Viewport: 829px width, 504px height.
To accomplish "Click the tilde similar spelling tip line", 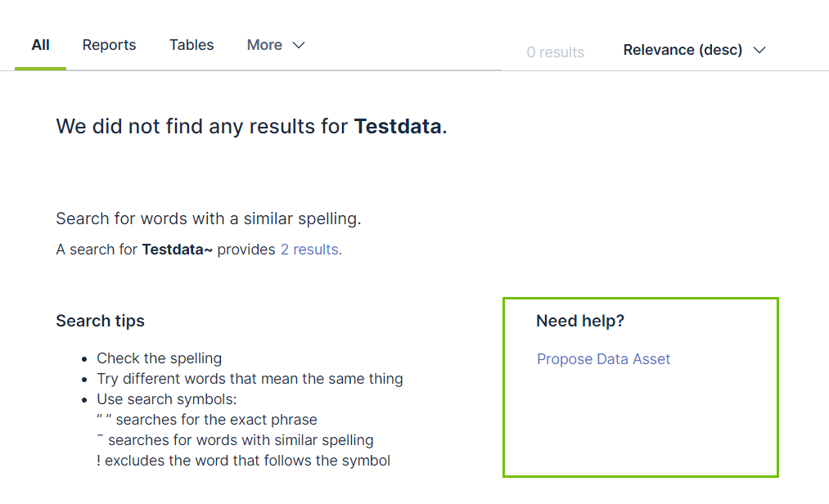I will click(235, 440).
